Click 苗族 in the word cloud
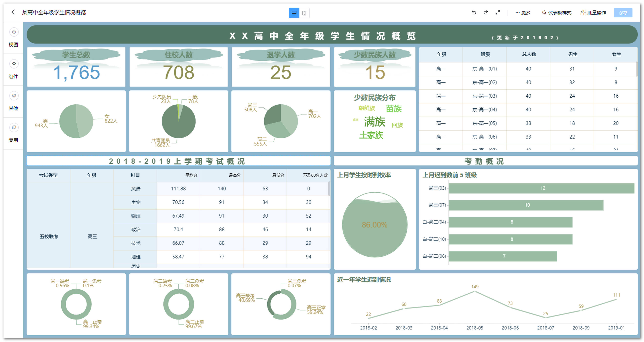This screenshot has height=342, width=644. 394,109
